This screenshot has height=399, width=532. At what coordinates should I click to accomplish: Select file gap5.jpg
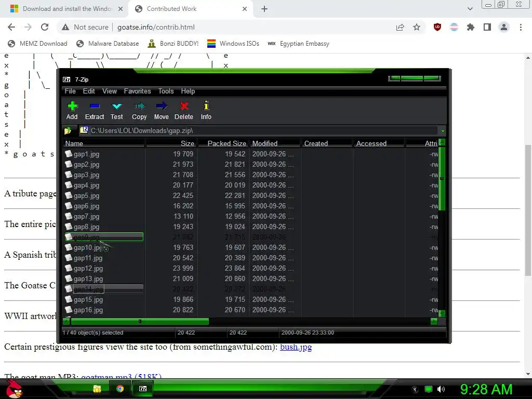point(87,196)
